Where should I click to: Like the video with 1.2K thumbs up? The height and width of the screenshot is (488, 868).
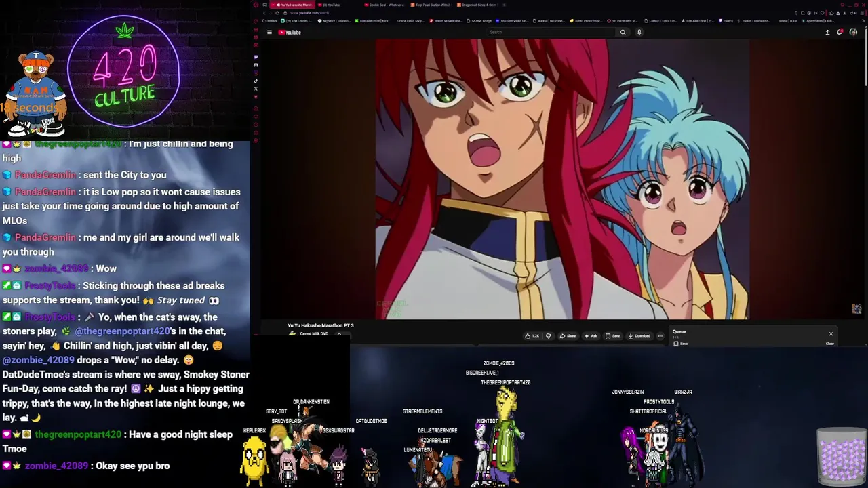tap(532, 335)
